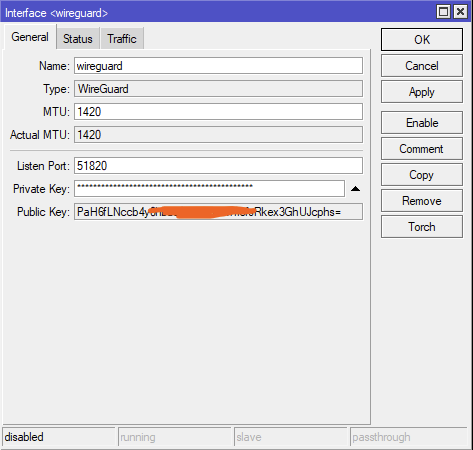The width and height of the screenshot is (473, 450).
Task: Click the passthrough status indicator
Action: pyautogui.click(x=409, y=437)
